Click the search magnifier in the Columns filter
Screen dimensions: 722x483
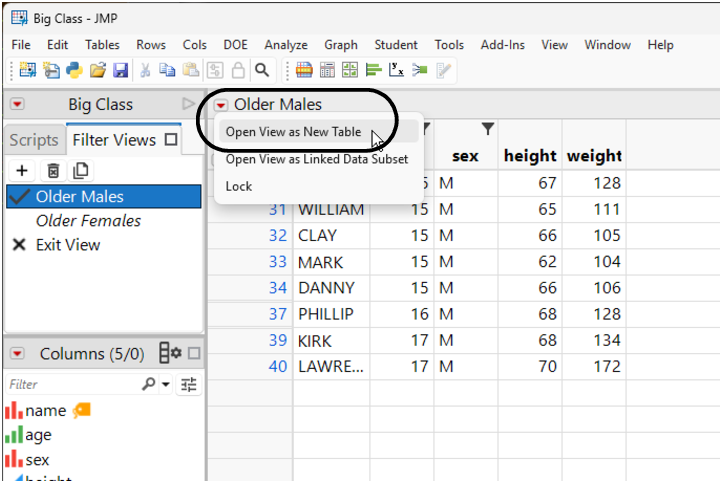148,384
